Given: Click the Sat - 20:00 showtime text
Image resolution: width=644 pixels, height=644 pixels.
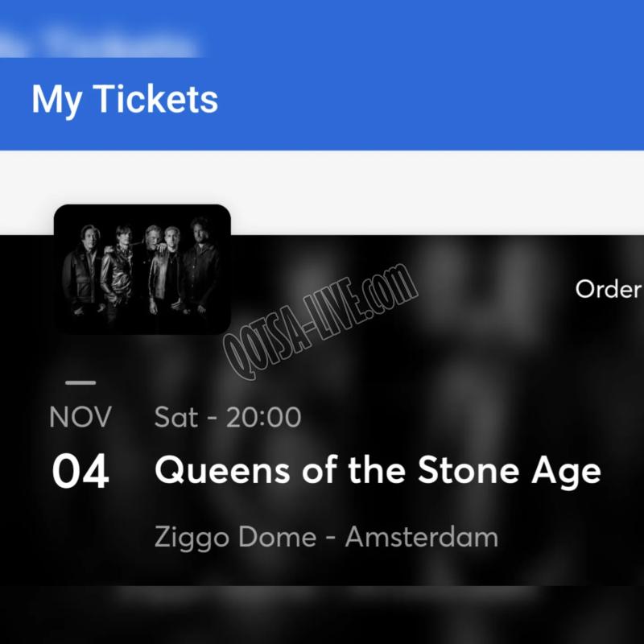Looking at the screenshot, I should (x=228, y=417).
